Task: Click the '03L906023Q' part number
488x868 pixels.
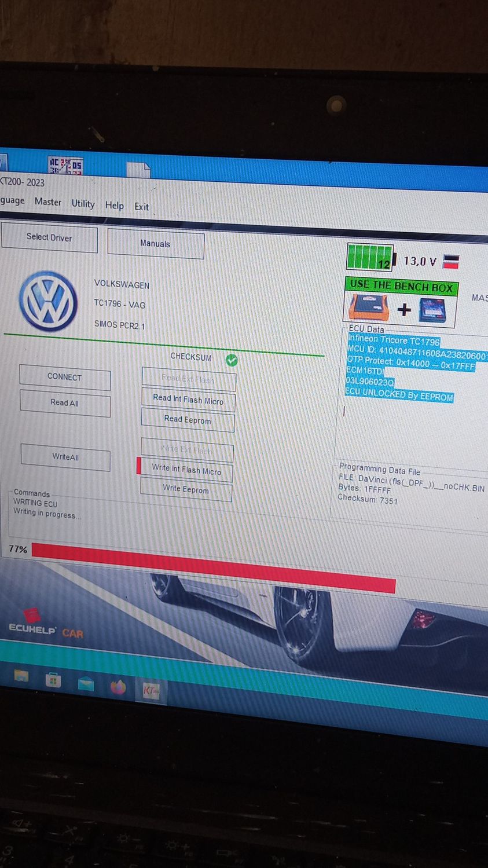Action: pyautogui.click(x=369, y=382)
